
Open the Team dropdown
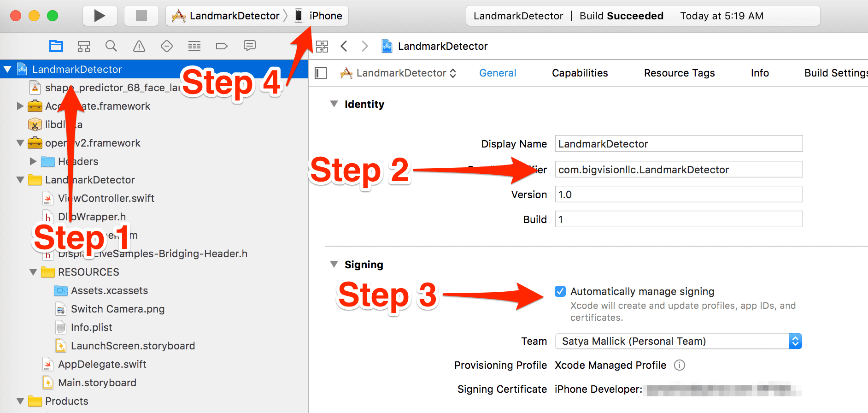(679, 341)
